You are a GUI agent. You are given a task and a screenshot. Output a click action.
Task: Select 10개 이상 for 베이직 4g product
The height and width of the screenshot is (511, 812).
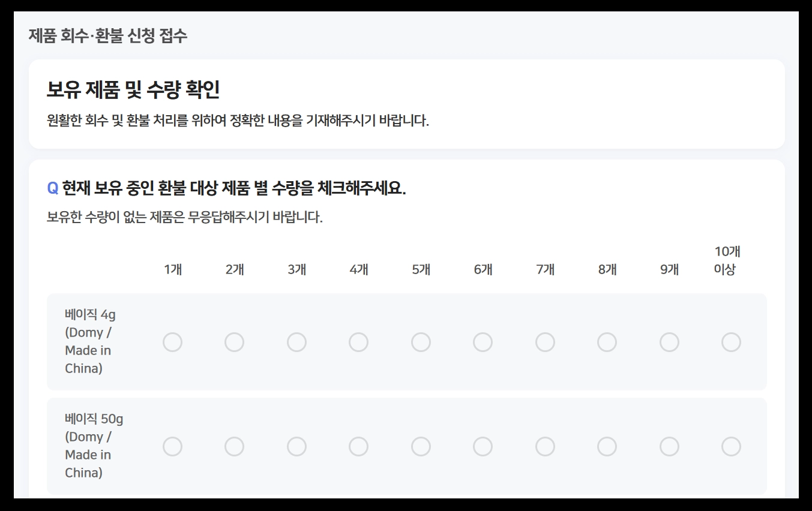731,342
